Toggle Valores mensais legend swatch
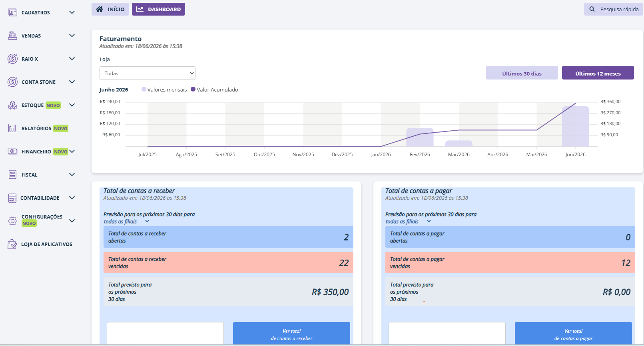 point(144,89)
